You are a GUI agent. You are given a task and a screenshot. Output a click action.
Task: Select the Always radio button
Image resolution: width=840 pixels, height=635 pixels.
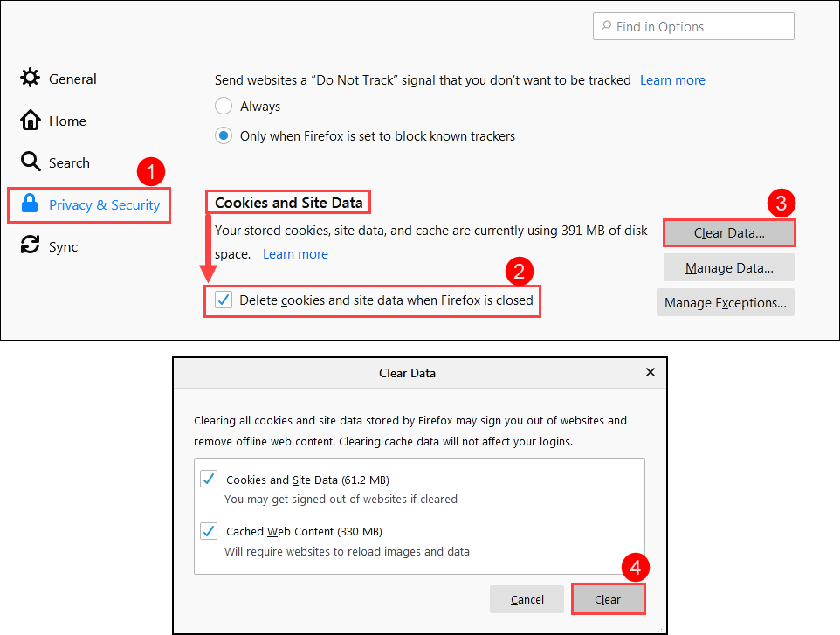pyautogui.click(x=224, y=107)
